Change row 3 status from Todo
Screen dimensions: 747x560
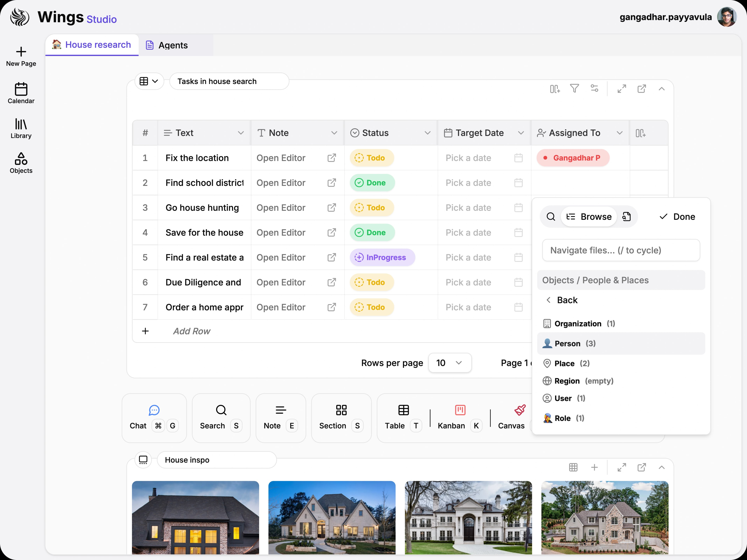[x=371, y=208]
